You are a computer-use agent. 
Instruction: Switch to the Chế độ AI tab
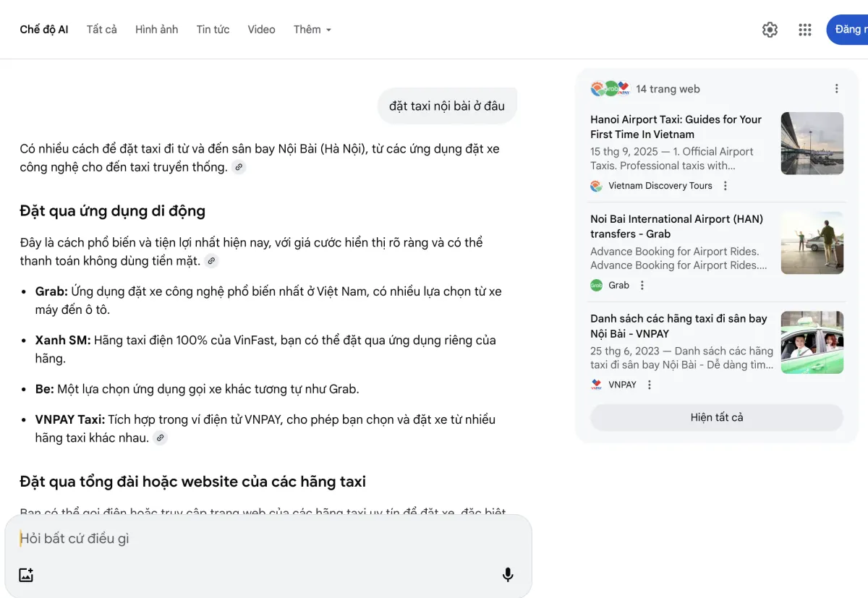point(44,30)
